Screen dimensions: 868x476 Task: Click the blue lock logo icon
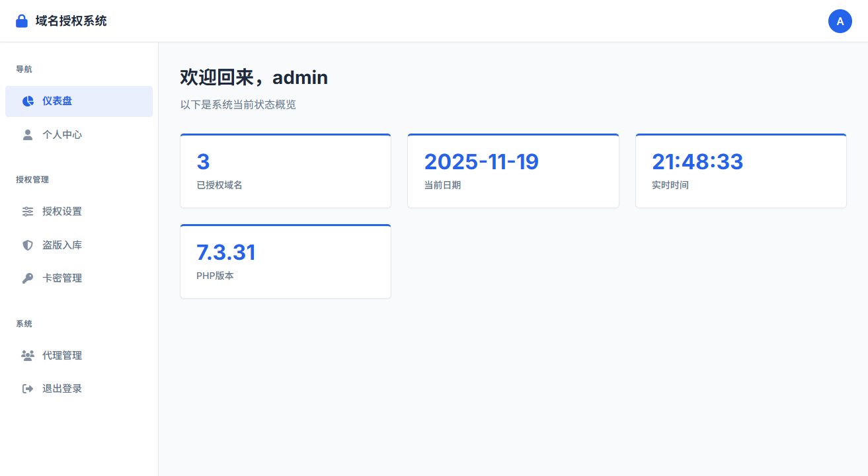[x=22, y=21]
